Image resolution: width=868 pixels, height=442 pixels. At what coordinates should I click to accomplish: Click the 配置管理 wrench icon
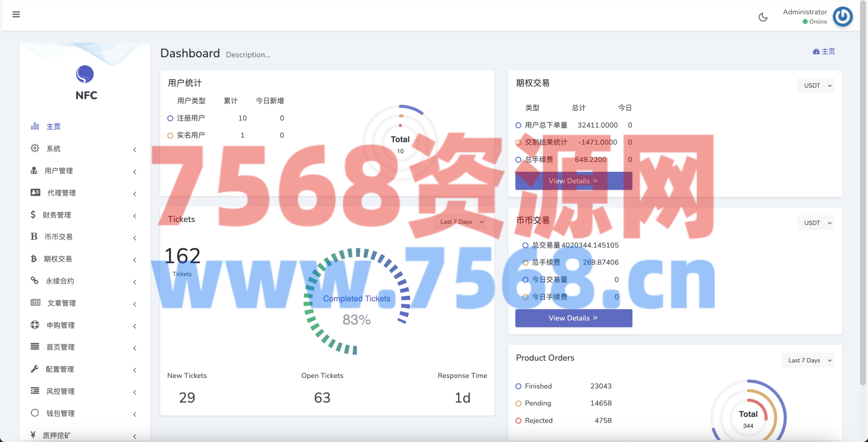35,369
